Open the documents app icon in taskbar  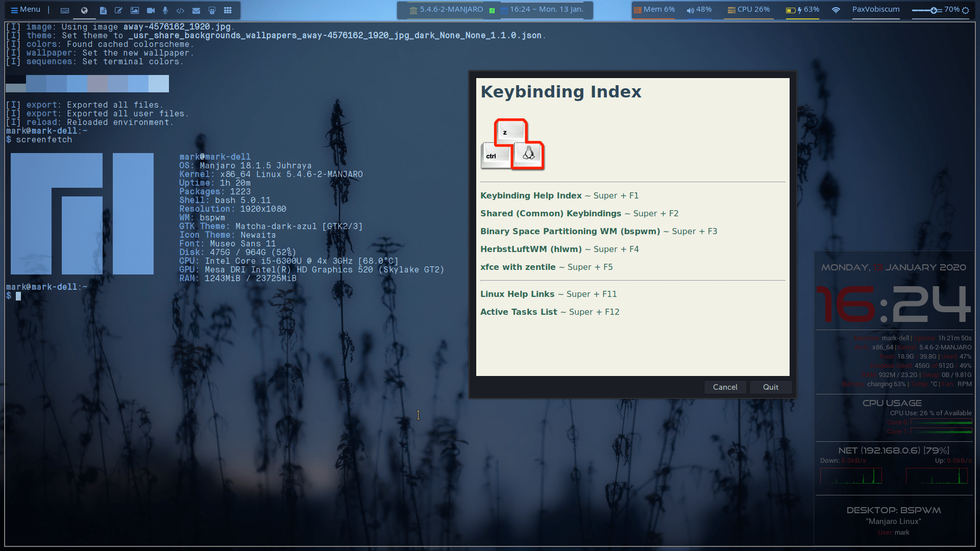coord(104,10)
